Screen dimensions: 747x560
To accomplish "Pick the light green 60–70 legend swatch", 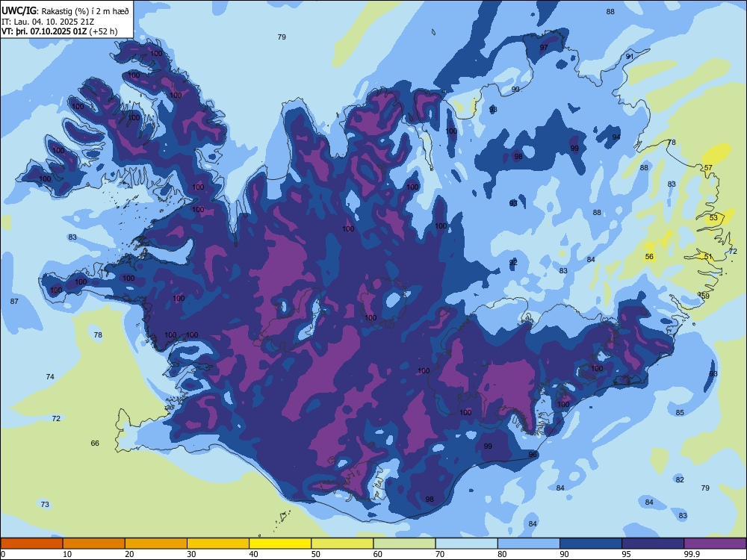I will (x=404, y=544).
